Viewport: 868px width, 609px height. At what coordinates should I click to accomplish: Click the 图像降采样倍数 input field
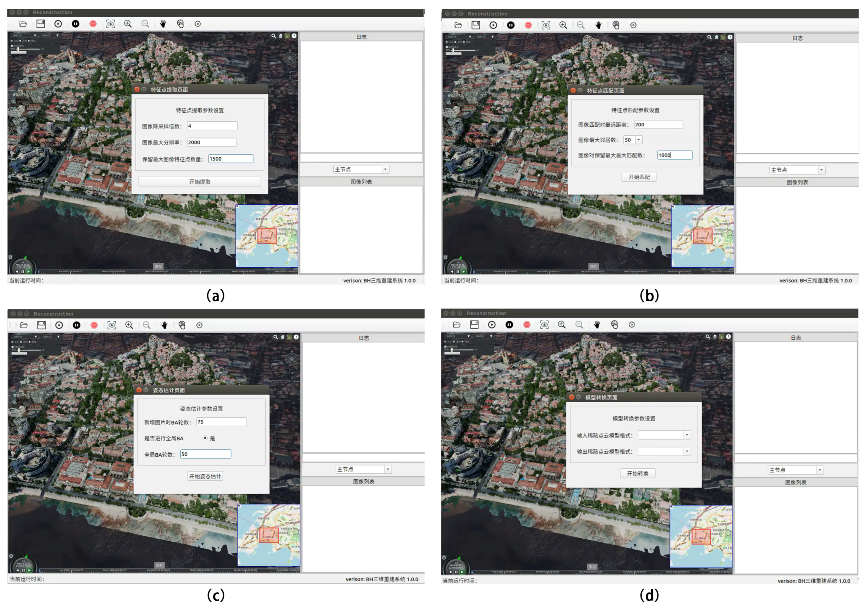tap(212, 126)
